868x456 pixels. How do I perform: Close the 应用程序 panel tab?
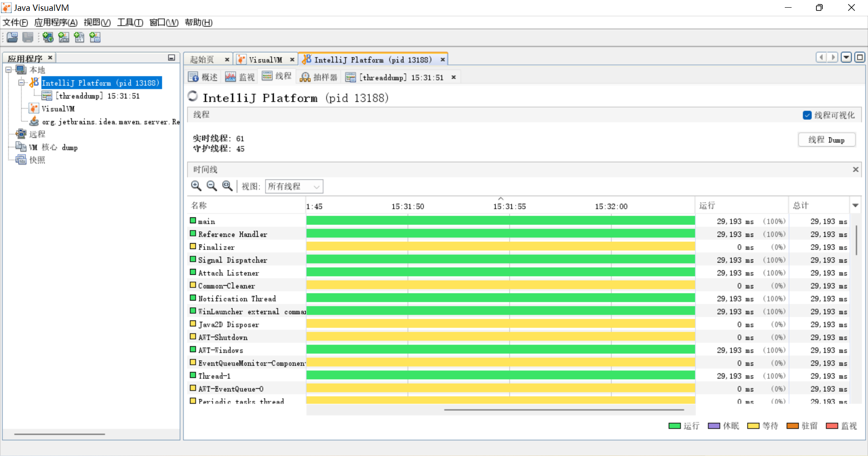click(50, 57)
